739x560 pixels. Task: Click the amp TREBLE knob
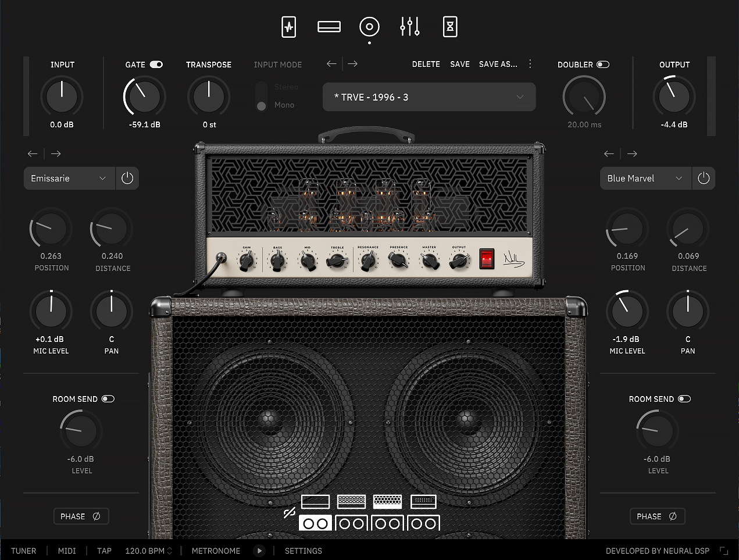point(338,262)
